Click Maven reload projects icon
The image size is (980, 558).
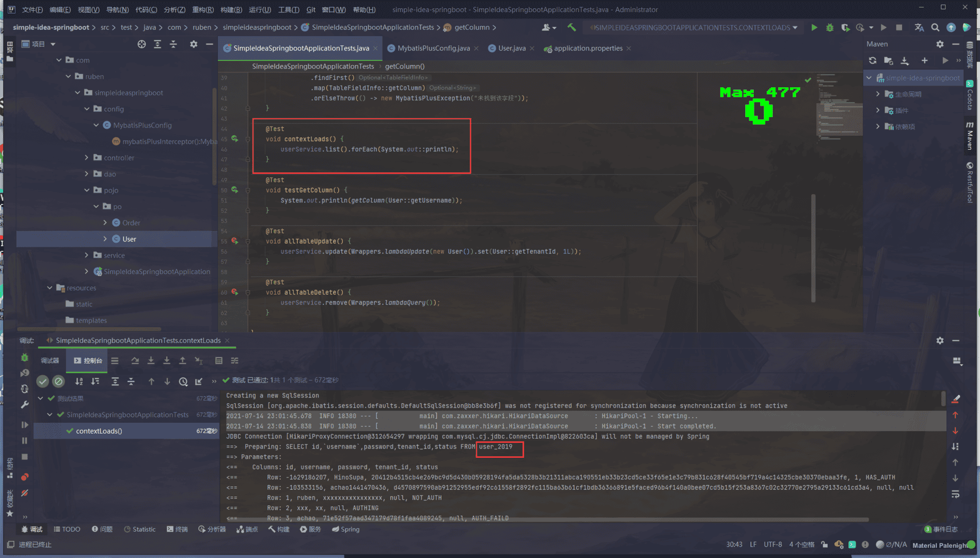[873, 60]
